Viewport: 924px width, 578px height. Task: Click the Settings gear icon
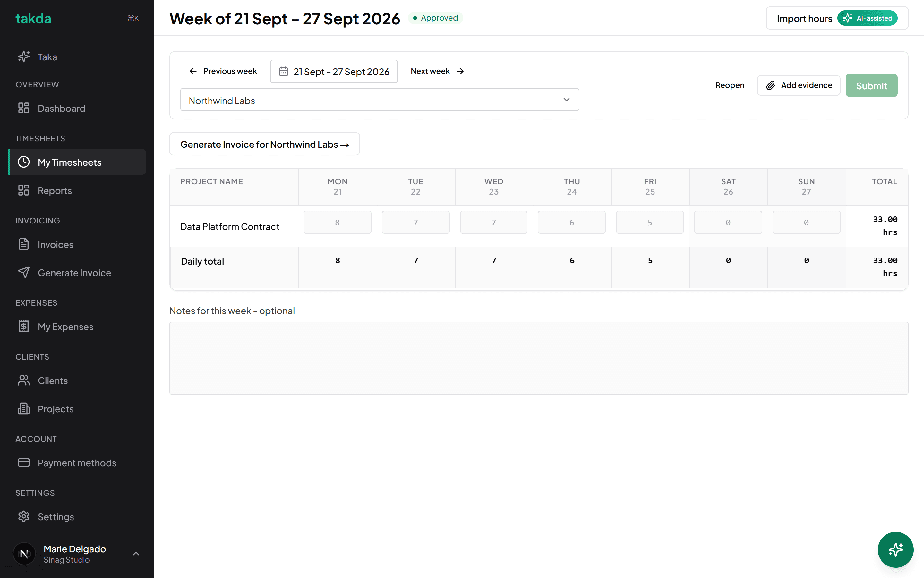coord(24,516)
